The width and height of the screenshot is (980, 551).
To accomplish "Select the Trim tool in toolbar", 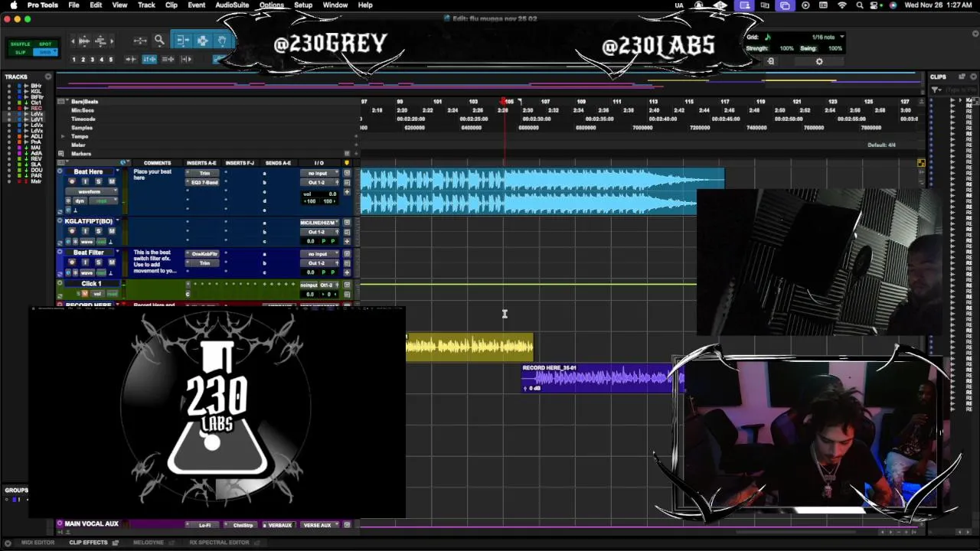I will tap(183, 41).
